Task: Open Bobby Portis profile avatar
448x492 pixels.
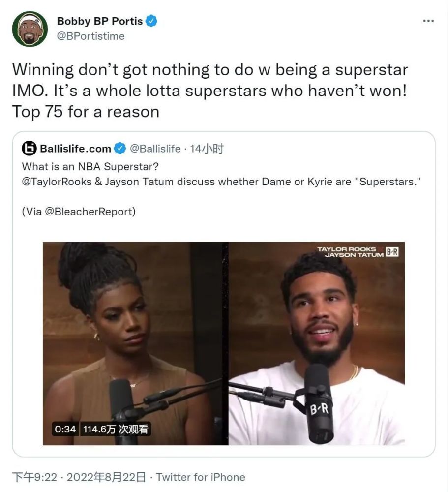Action: [30, 29]
